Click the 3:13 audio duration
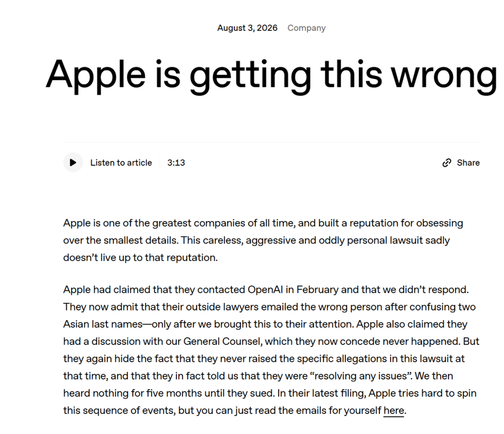Image resolution: width=504 pixels, height=434 pixels. (x=176, y=163)
